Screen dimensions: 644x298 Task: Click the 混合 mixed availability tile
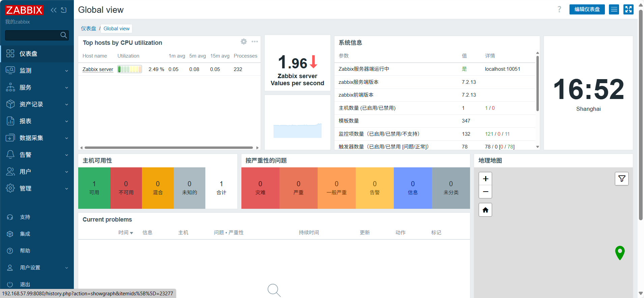[x=158, y=188]
